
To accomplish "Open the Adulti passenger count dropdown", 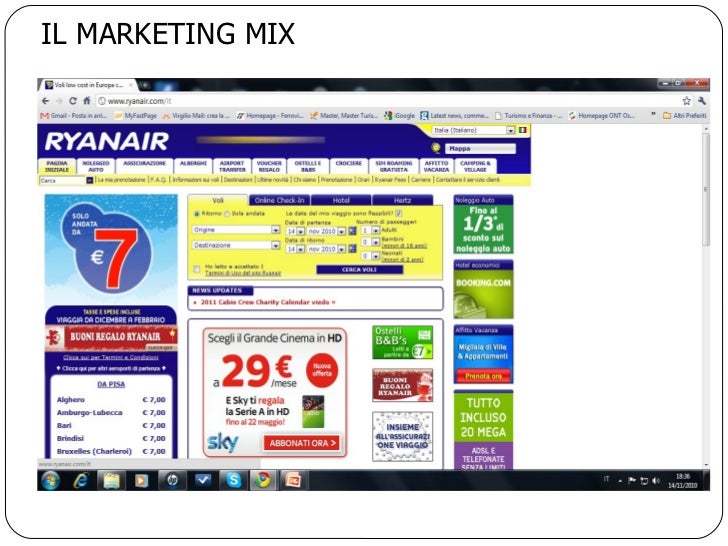I will pos(370,230).
